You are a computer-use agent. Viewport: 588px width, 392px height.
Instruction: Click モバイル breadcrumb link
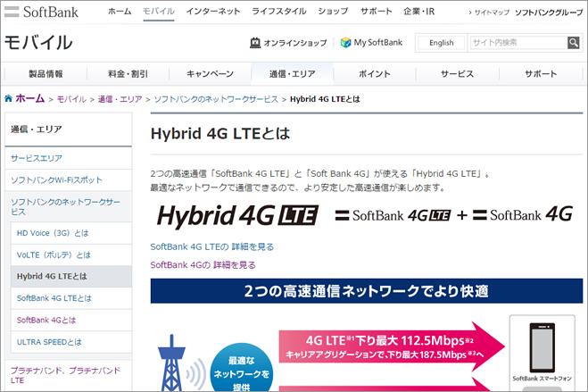click(71, 99)
